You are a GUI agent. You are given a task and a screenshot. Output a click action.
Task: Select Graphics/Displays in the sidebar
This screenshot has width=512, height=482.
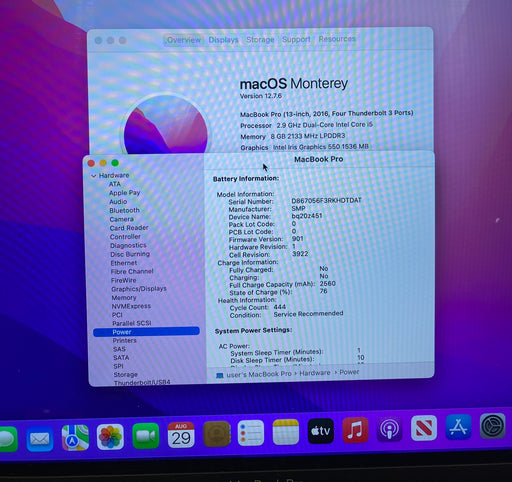click(x=139, y=289)
